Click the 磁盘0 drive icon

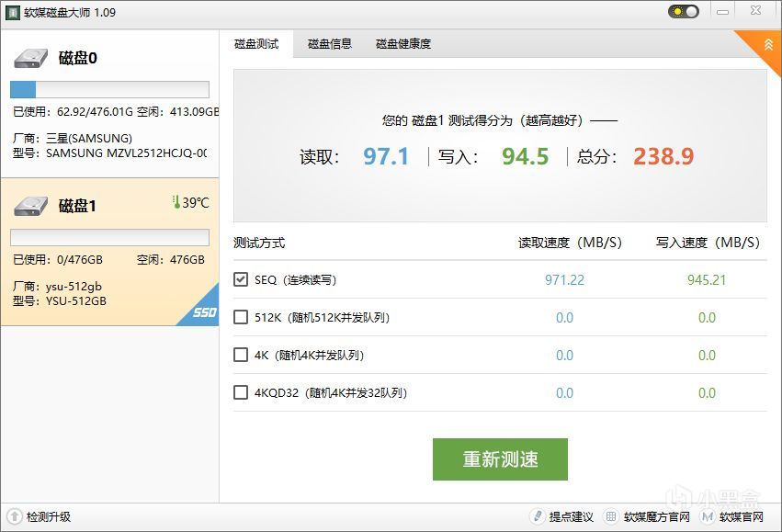(31, 58)
